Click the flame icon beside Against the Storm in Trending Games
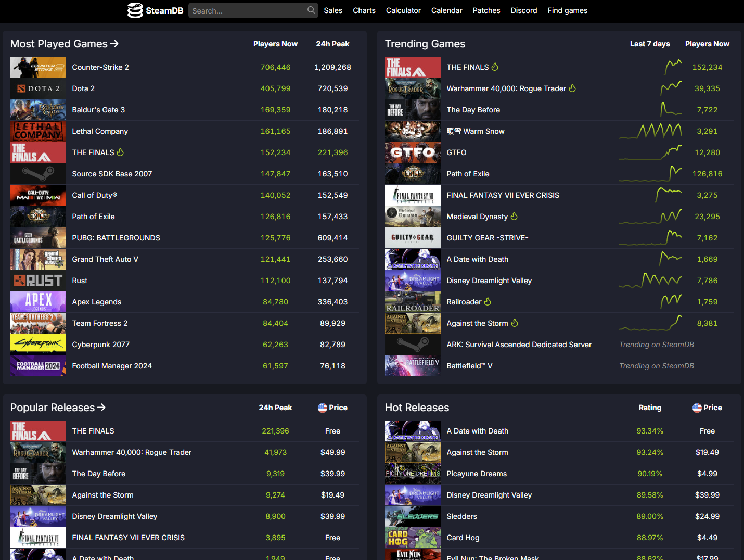 (515, 323)
